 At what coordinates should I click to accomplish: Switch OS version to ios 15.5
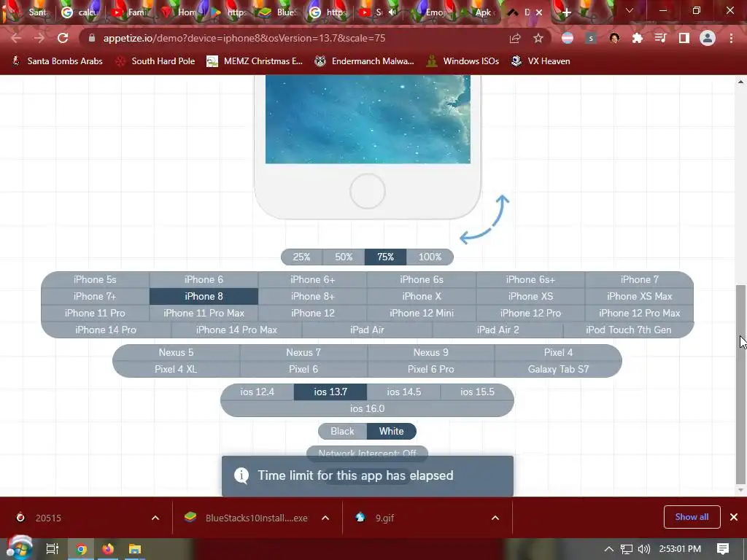point(477,392)
